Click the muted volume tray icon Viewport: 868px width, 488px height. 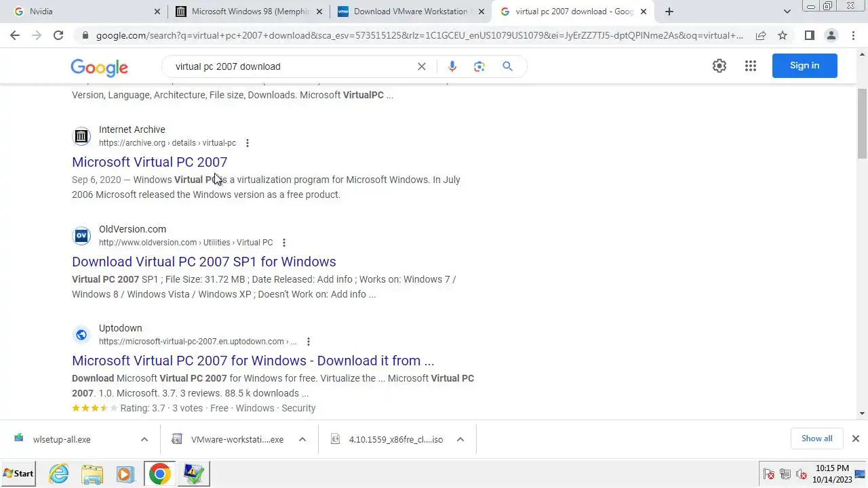click(802, 474)
